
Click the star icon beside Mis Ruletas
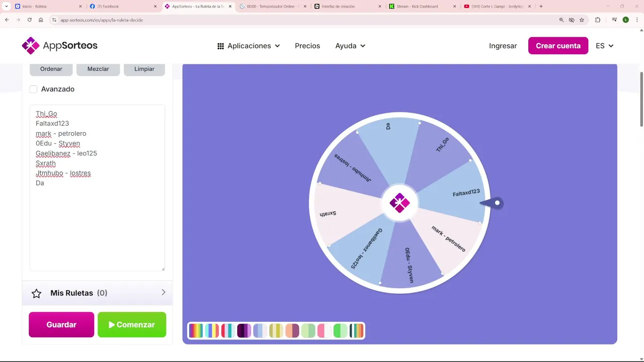(37, 293)
